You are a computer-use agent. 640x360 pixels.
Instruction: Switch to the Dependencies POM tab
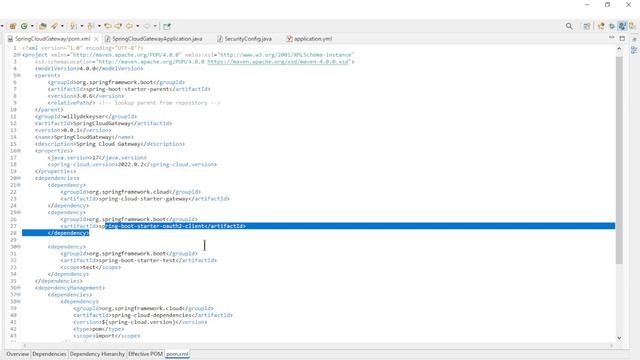(49, 354)
